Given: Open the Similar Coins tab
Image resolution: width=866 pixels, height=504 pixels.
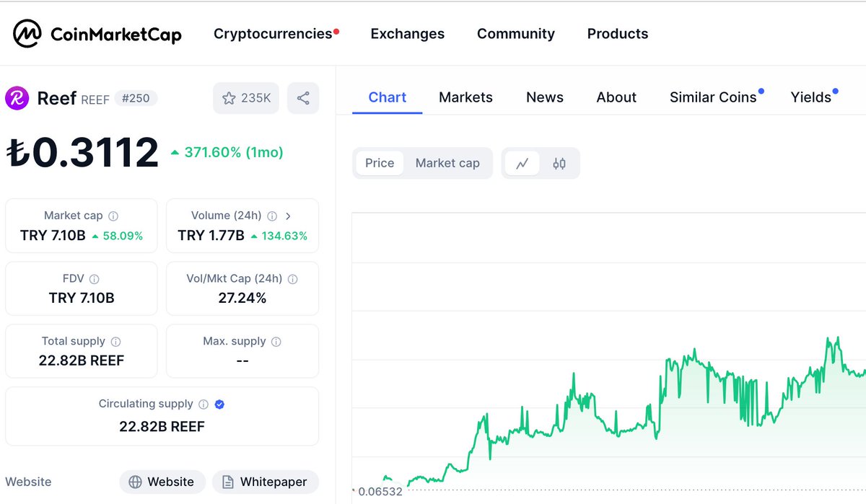Looking at the screenshot, I should [x=713, y=97].
